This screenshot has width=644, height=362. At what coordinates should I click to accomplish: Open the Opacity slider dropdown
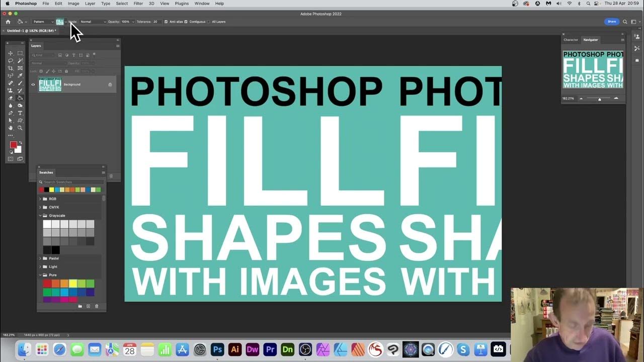coord(133,22)
